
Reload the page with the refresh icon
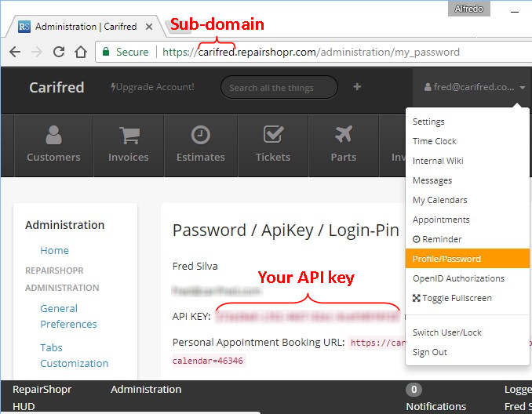59,52
